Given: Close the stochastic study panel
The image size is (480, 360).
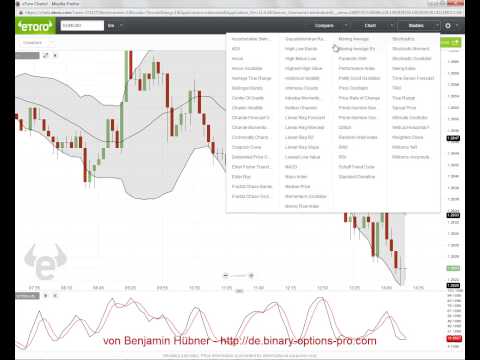Looking at the screenshot, I should [x=55, y=295].
